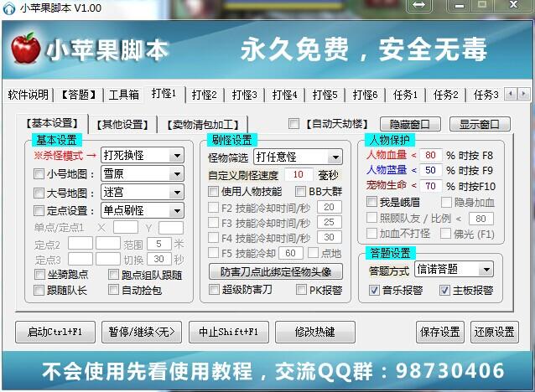The height and width of the screenshot is (392, 535).
Task: Click 显示窗口 button
Action: pyautogui.click(x=480, y=124)
